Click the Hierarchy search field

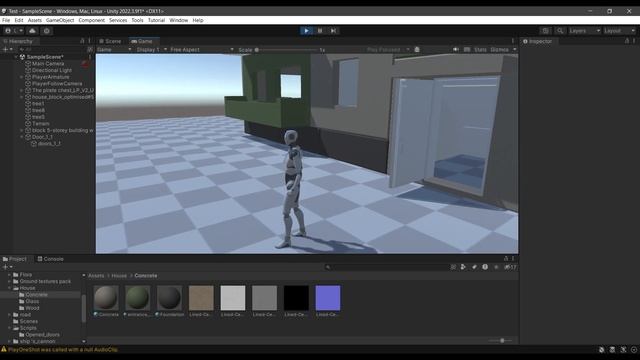click(52, 49)
